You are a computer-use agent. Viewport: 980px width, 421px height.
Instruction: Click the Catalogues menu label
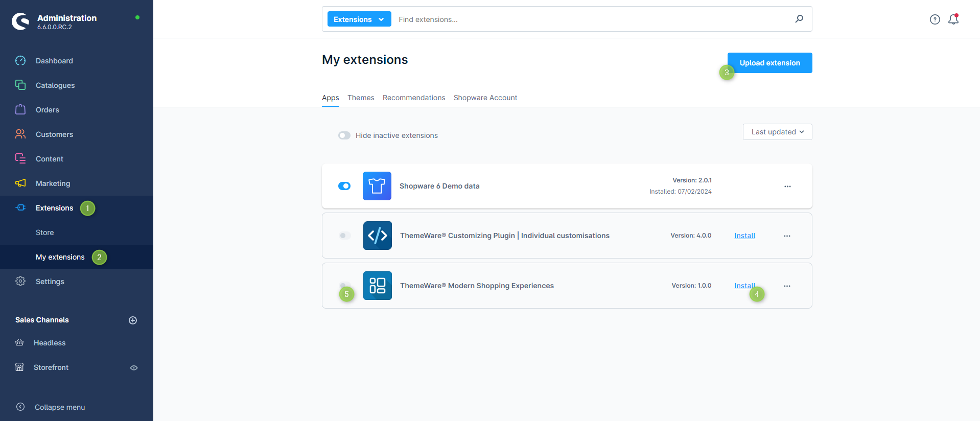tap(55, 85)
